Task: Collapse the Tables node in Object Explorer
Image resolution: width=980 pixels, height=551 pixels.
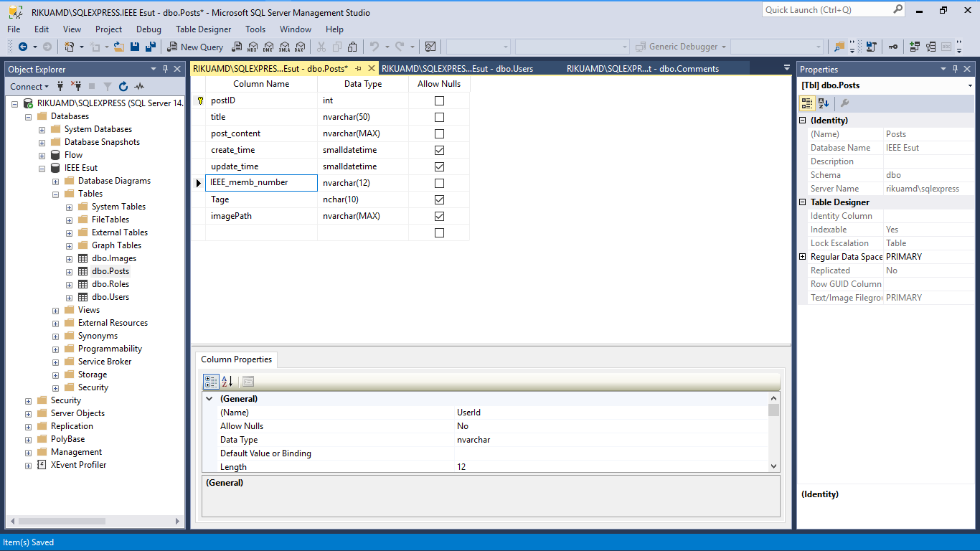Action: 56,194
